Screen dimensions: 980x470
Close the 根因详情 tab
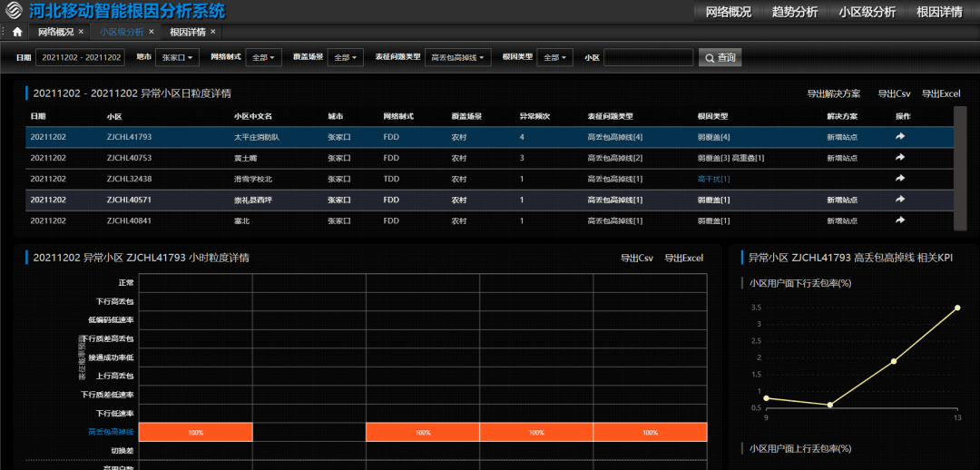[x=213, y=32]
